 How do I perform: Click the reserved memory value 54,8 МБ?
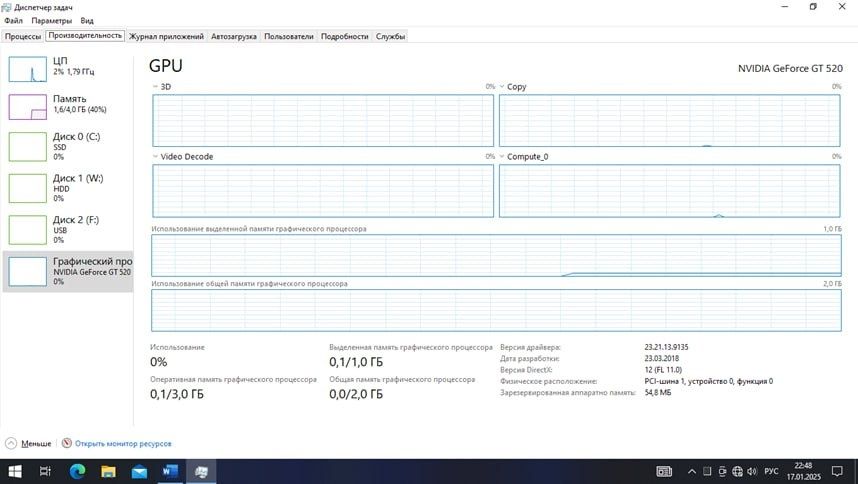coord(657,393)
